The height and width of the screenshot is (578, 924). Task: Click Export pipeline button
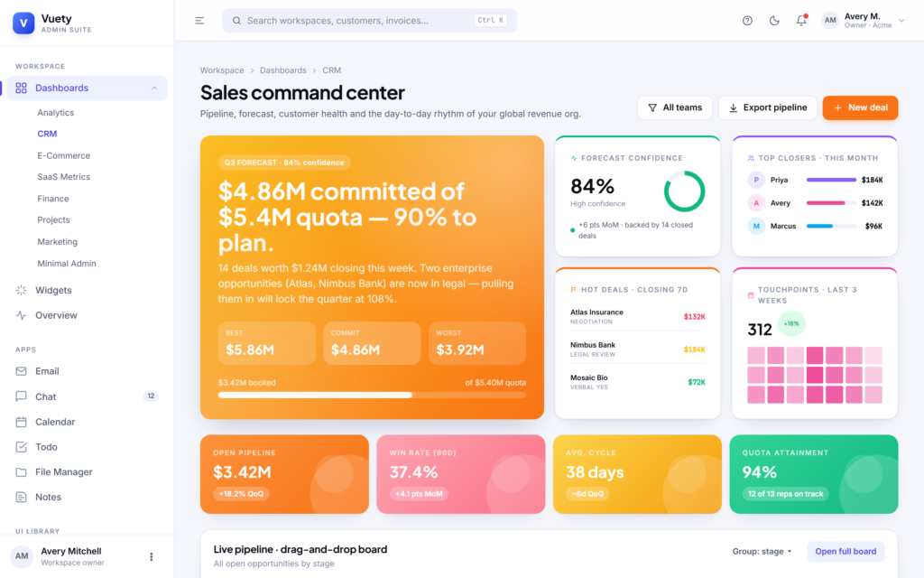(767, 108)
